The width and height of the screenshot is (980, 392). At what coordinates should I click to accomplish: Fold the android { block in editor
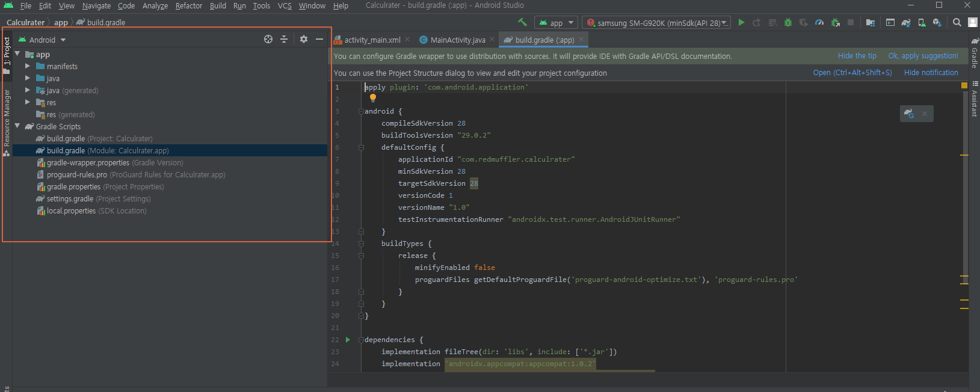tap(361, 111)
